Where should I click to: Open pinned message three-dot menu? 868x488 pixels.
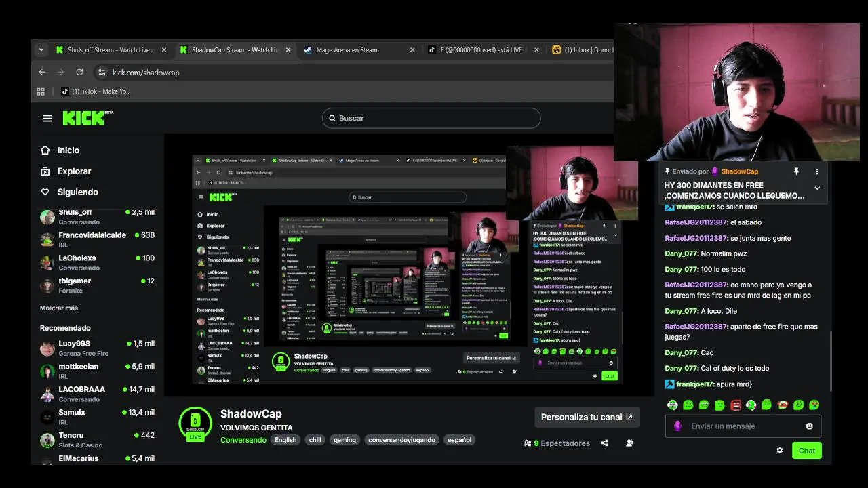[817, 171]
